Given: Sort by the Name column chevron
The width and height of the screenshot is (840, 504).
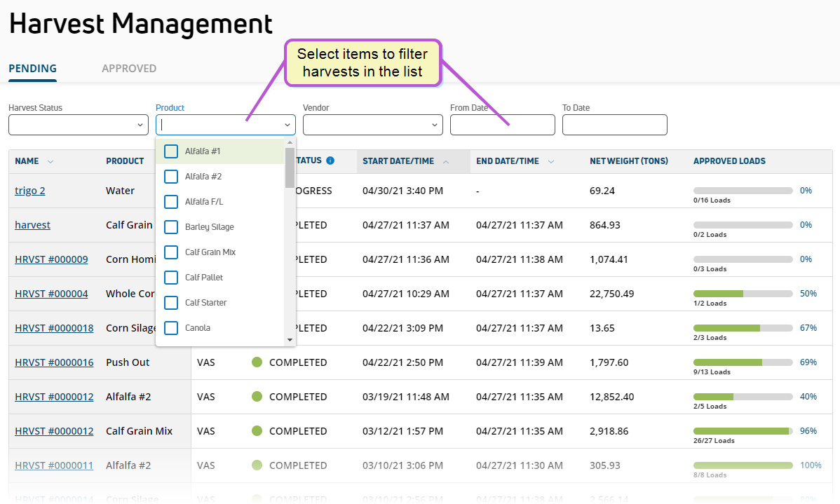Looking at the screenshot, I should pos(50,161).
